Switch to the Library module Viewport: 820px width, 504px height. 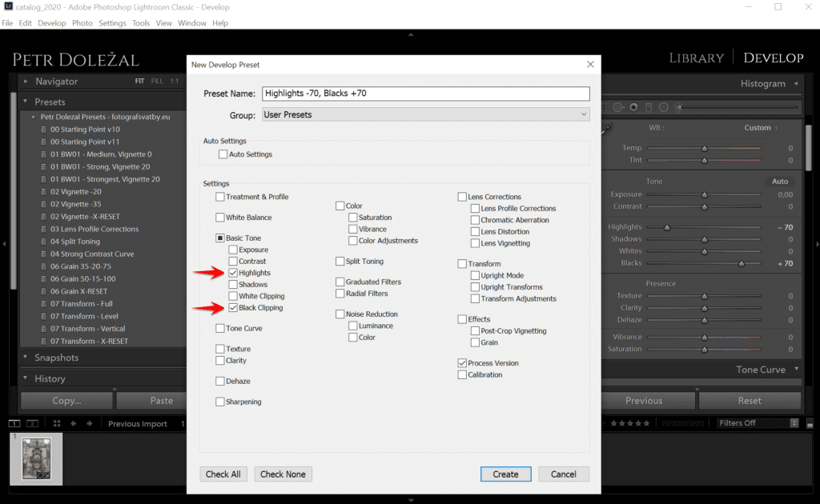695,58
